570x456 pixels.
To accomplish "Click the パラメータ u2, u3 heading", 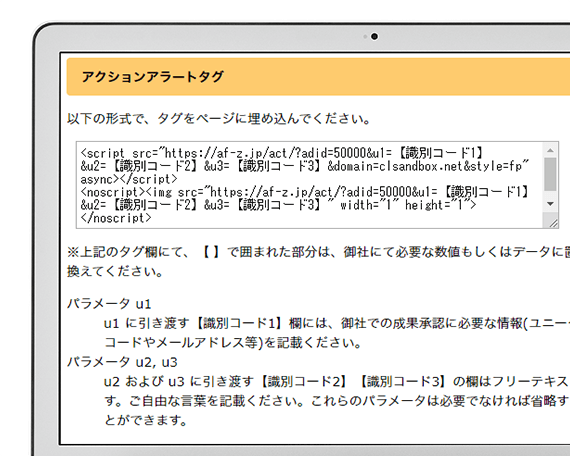I will (122, 362).
